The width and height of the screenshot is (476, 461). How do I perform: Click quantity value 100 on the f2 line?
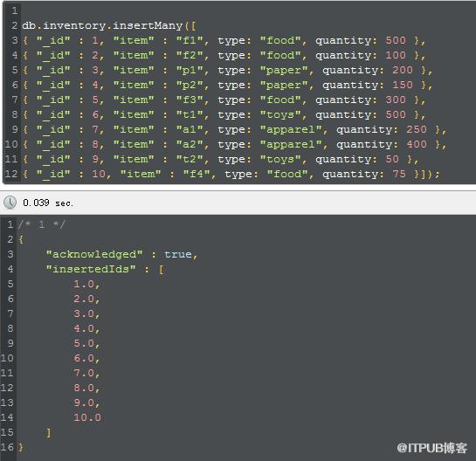(x=396, y=56)
